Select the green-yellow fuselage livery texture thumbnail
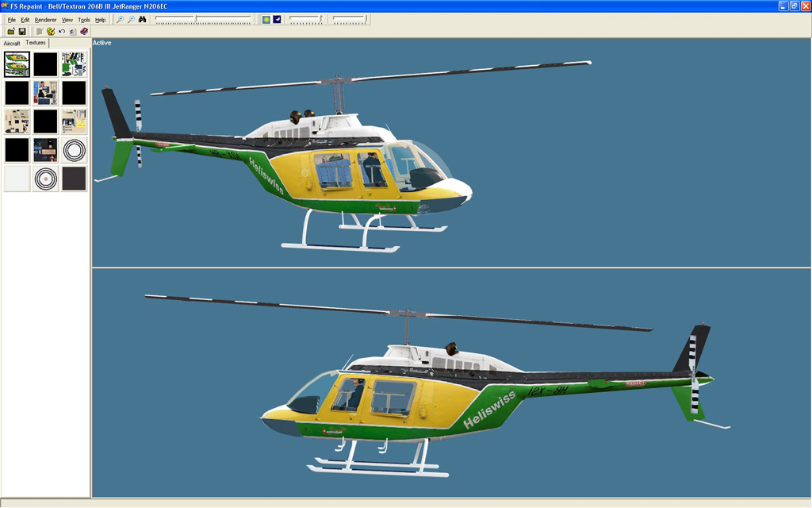Image resolution: width=812 pixels, height=508 pixels. (17, 64)
